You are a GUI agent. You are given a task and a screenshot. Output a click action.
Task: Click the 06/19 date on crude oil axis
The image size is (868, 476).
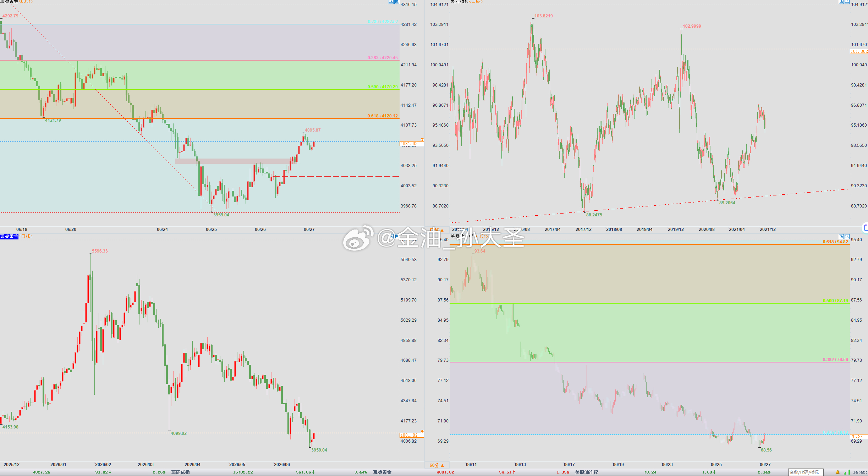pos(618,465)
